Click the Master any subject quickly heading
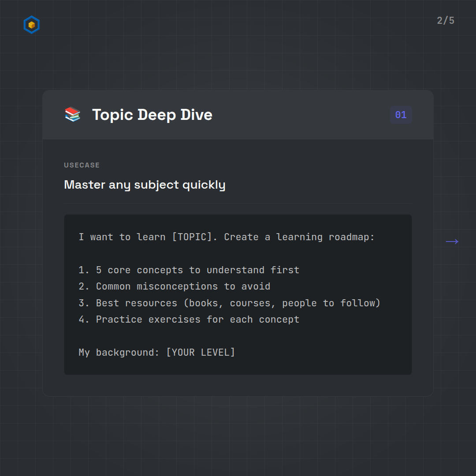 pos(145,185)
